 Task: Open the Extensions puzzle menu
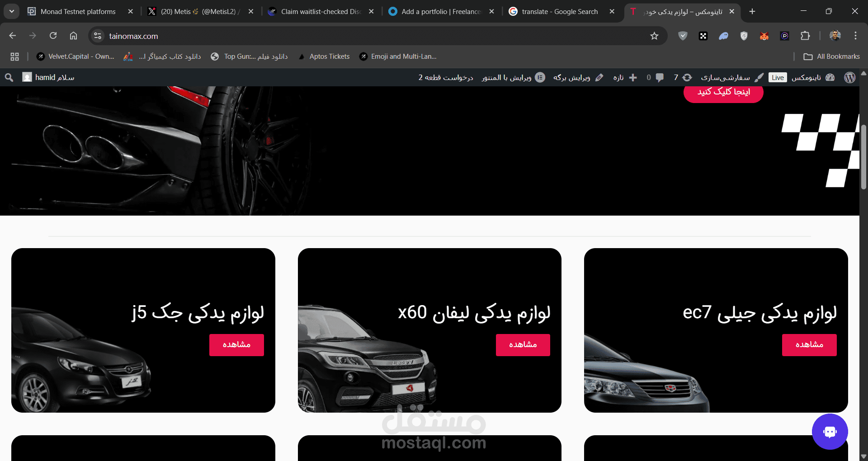point(805,36)
